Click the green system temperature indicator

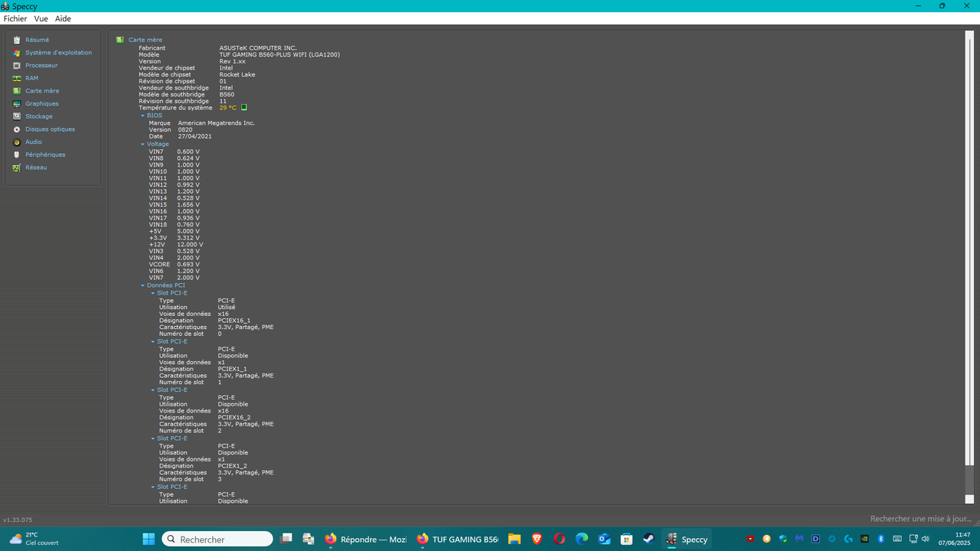[x=243, y=108]
